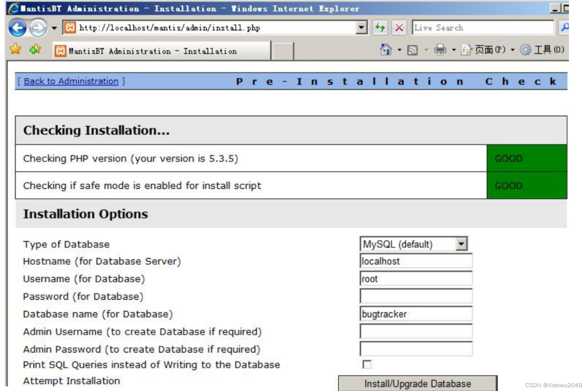
Task: Click into the Live Search box
Action: point(483,28)
